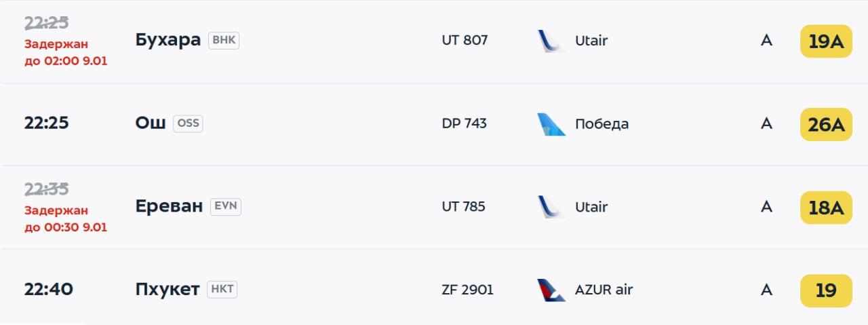
Task: Select gate 26A yellow badge
Action: (x=826, y=124)
